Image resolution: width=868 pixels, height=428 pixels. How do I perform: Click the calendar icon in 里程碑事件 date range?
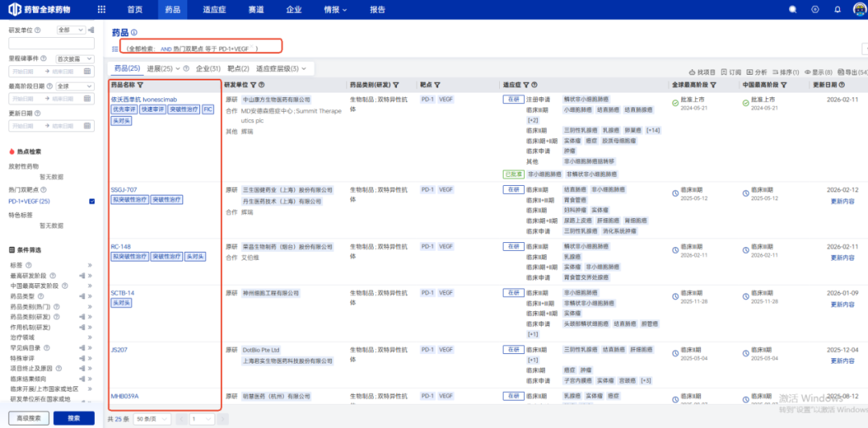pyautogui.click(x=87, y=72)
